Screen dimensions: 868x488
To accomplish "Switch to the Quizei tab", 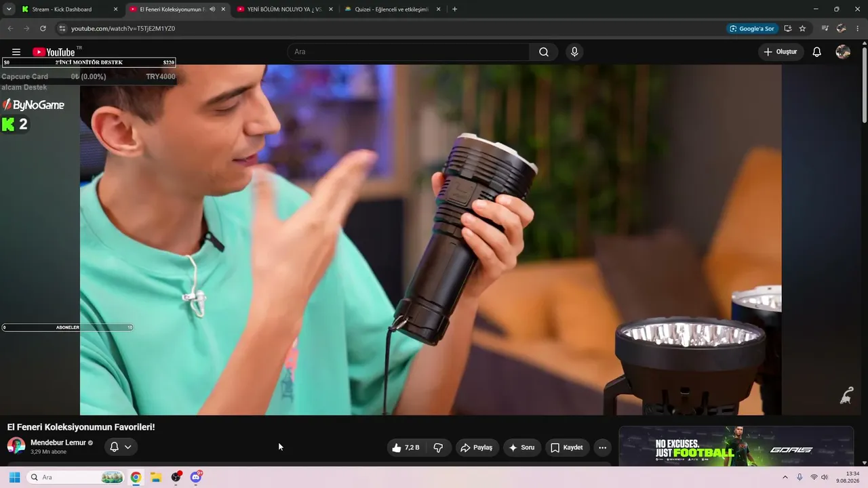I will (393, 9).
